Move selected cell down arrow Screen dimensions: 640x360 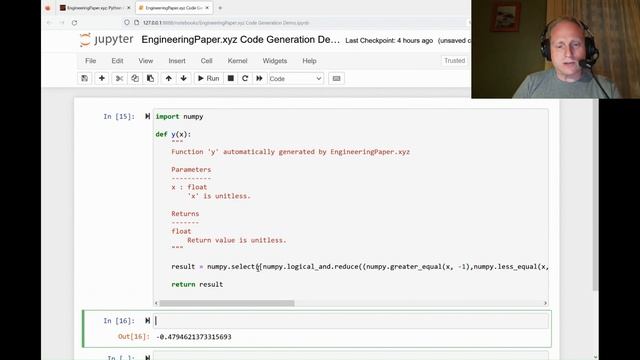click(x=184, y=78)
